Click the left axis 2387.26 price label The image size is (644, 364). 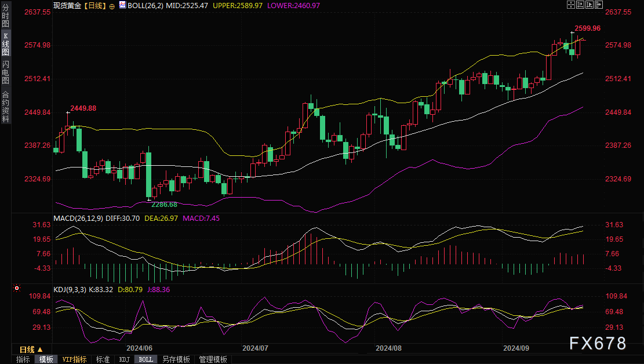coord(37,145)
